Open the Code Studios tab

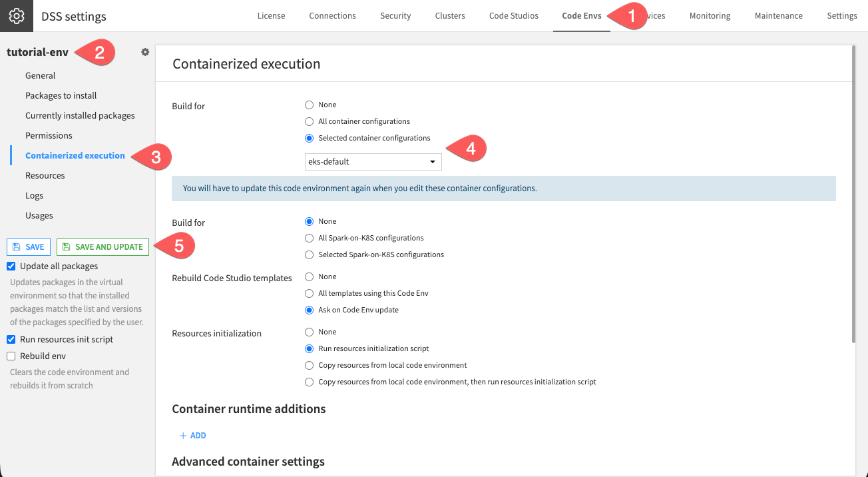click(514, 16)
